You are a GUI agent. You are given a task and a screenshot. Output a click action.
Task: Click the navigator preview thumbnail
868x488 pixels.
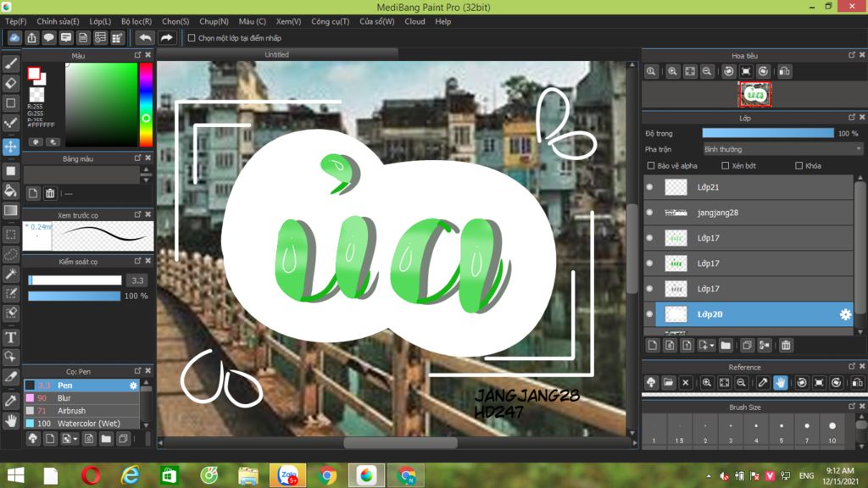(754, 95)
